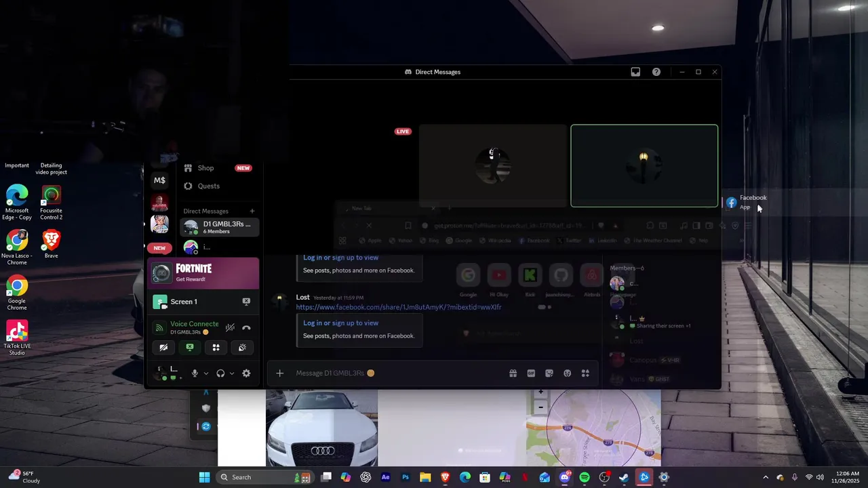This screenshot has width=868, height=488.
Task: Open Nova Lasco - Chrome desktop shortcut
Action: point(17,248)
